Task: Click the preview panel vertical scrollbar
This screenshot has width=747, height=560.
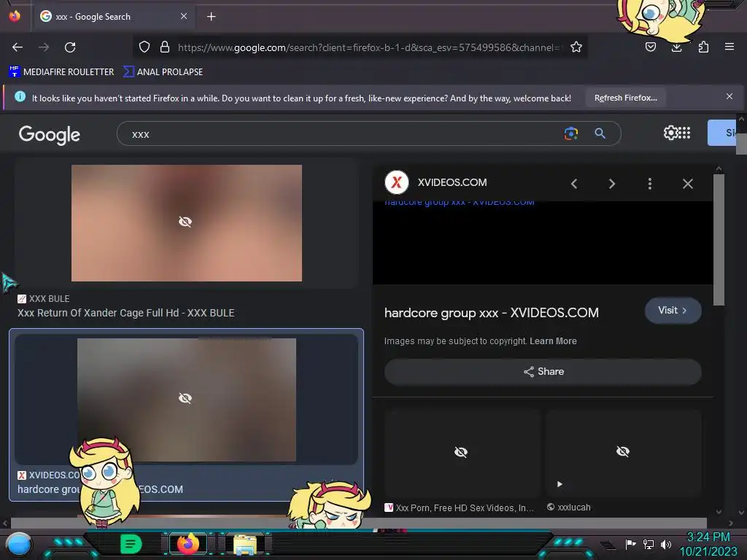Action: coord(719,240)
